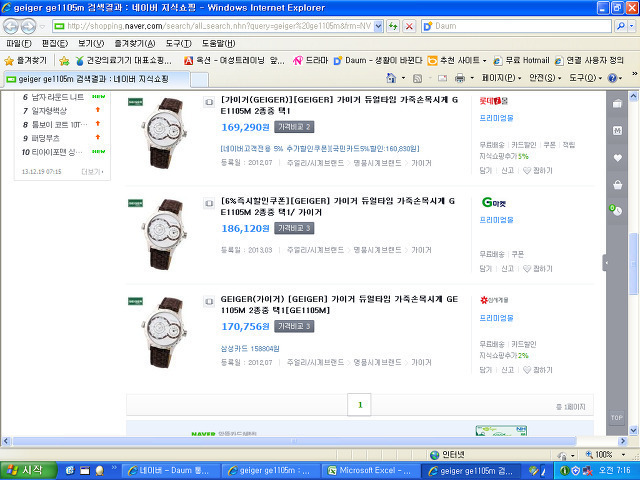This screenshot has height=480, width=640.
Task: Click the heart wishlist icon in right sidebar
Action: tap(618, 158)
